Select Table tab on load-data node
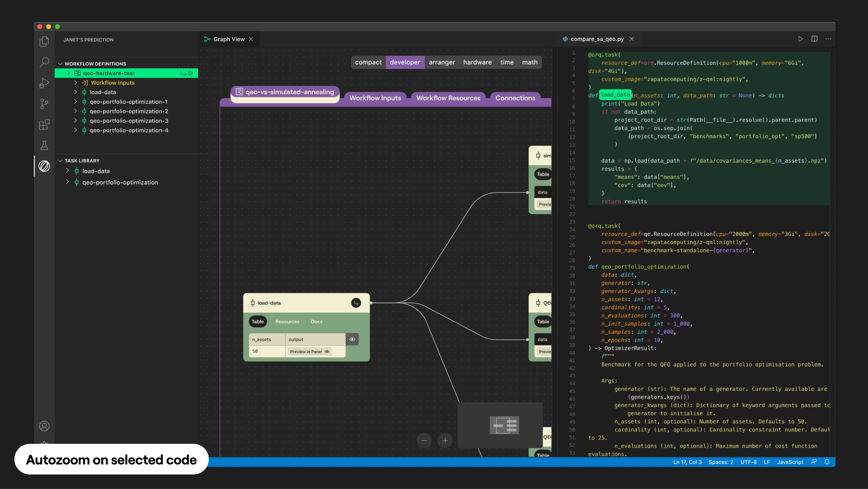The height and width of the screenshot is (489, 868). [258, 321]
